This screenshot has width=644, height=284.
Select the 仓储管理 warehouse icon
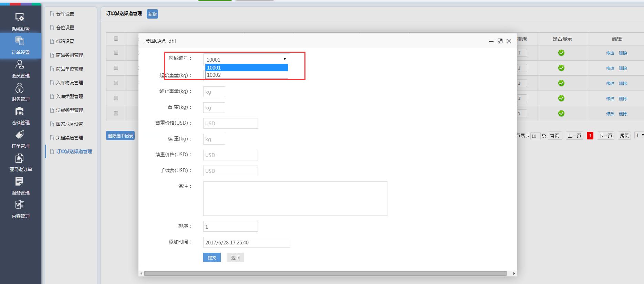click(20, 112)
